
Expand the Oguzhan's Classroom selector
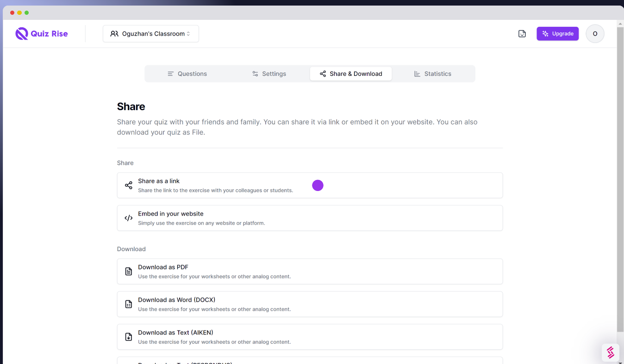click(x=150, y=33)
